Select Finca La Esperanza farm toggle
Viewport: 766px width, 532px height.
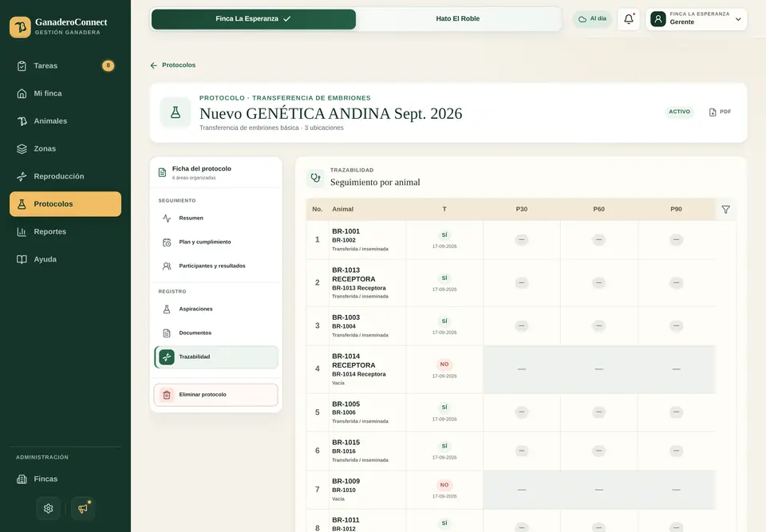[x=254, y=18]
